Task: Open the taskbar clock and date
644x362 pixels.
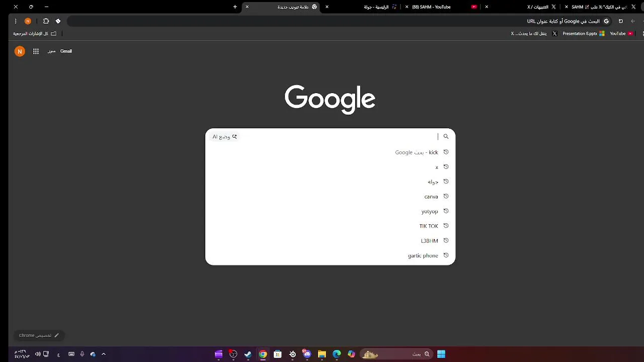Action: (21, 354)
